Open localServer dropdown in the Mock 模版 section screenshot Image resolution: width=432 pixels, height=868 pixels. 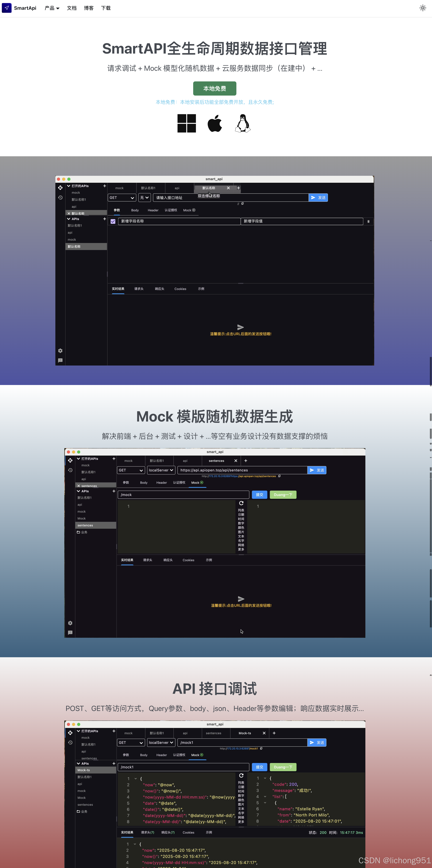coord(161,470)
